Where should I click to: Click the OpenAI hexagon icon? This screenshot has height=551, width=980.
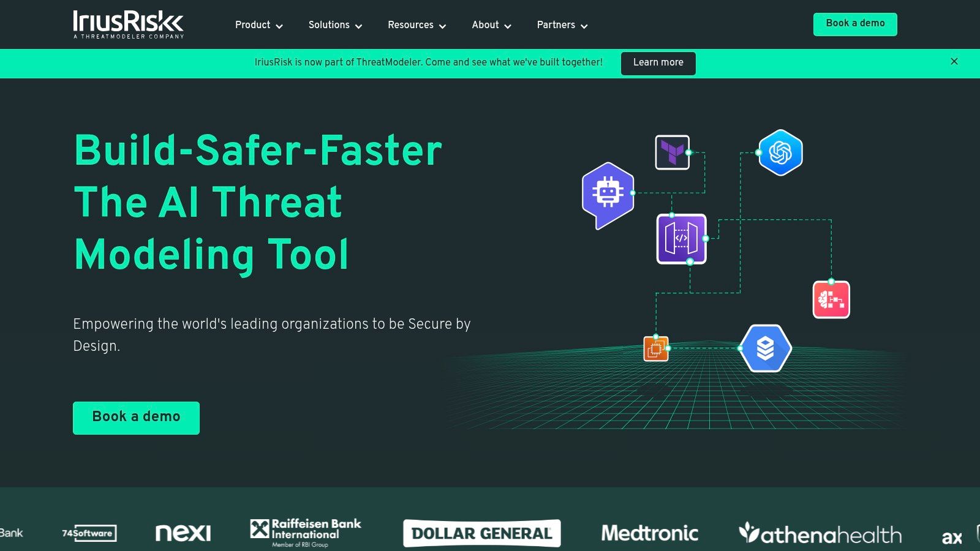coord(780,152)
